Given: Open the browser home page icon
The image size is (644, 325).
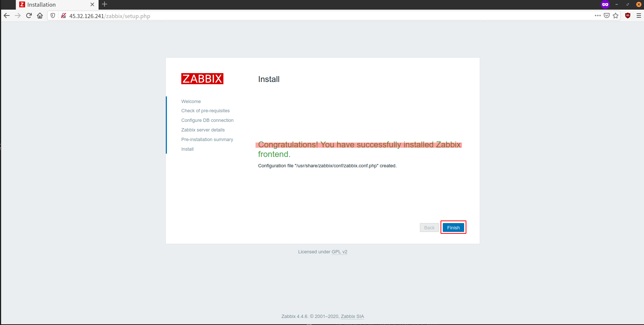Looking at the screenshot, I should click(40, 16).
